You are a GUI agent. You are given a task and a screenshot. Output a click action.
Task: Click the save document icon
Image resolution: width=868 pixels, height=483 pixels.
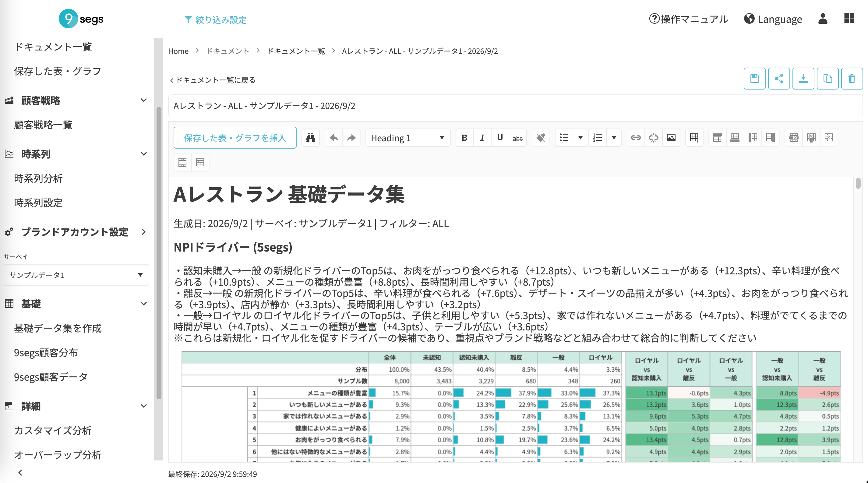(x=754, y=79)
